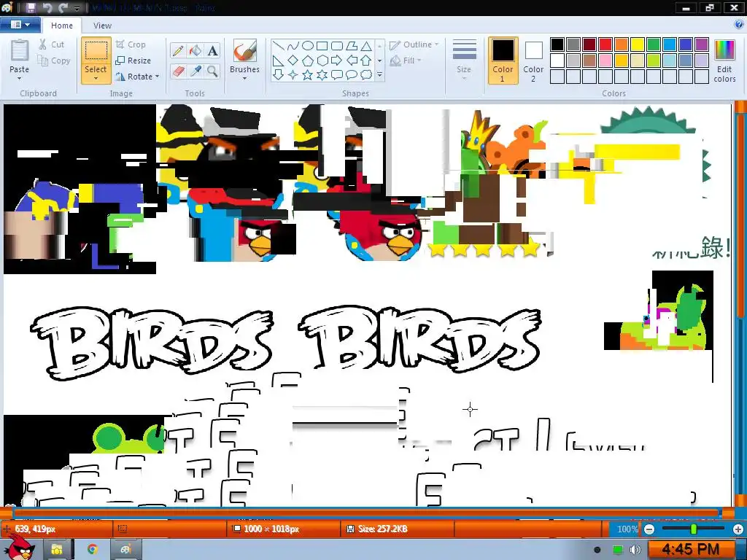Open the shape Fill dropdown
Screen dimensions: 747x560
(x=406, y=61)
